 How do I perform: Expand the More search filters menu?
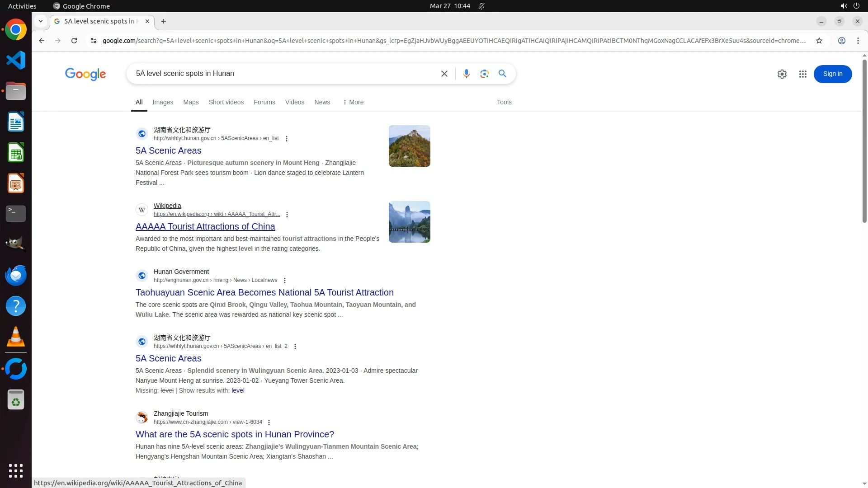(x=353, y=102)
